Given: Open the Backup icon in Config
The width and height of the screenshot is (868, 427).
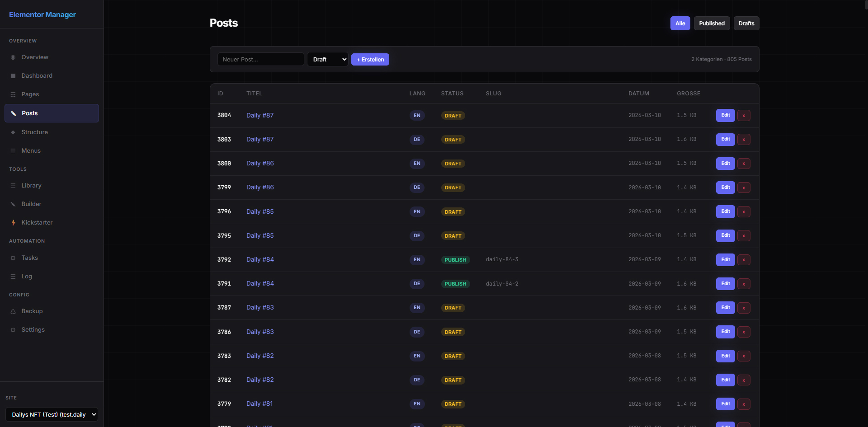Looking at the screenshot, I should (13, 311).
